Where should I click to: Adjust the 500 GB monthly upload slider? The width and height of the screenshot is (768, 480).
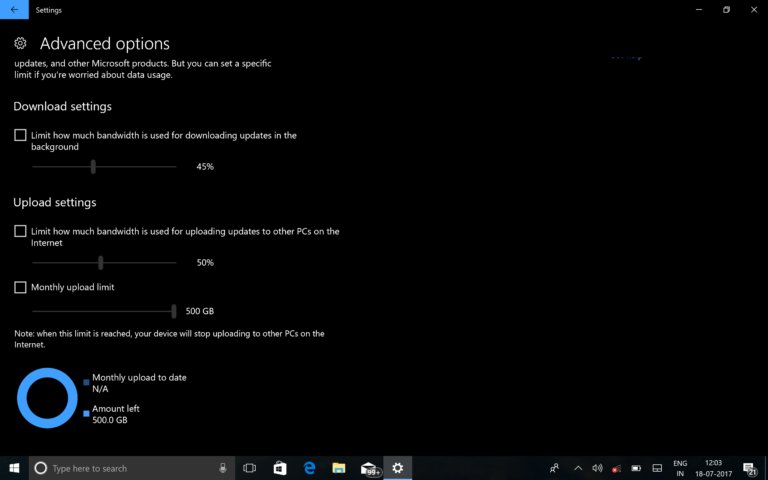pyautogui.click(x=174, y=311)
